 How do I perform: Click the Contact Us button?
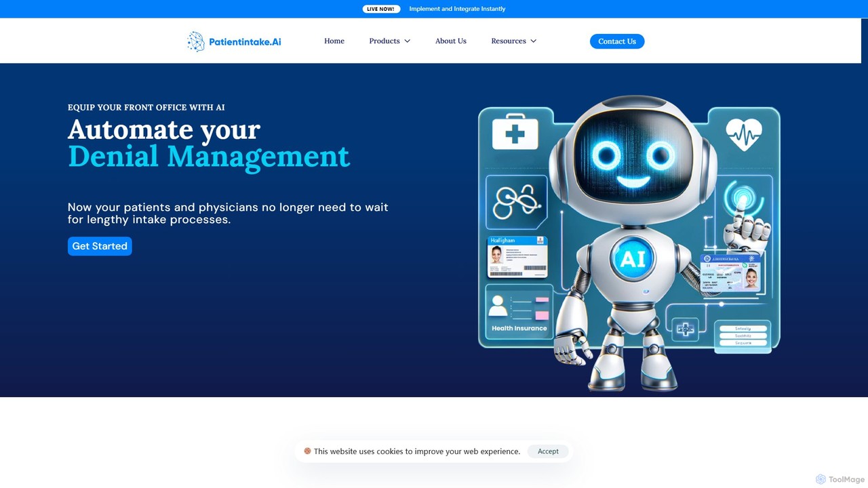(617, 41)
